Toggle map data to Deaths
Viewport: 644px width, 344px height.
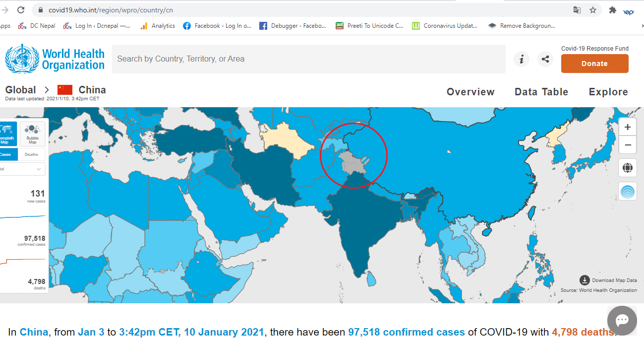point(31,154)
